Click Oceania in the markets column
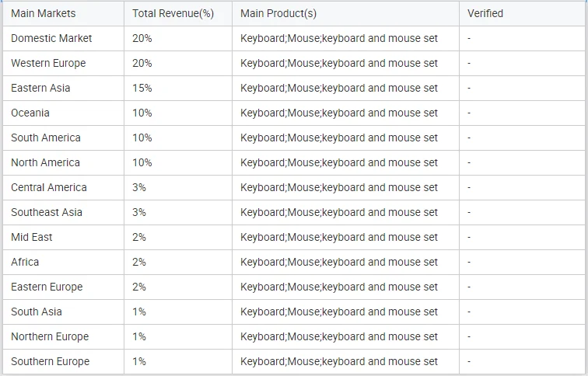 point(30,113)
